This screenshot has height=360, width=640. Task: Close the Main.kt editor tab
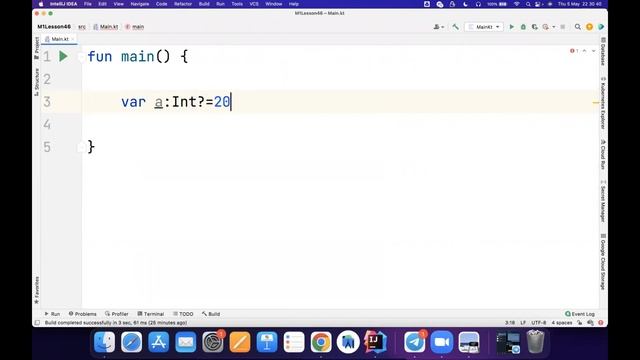click(73, 39)
